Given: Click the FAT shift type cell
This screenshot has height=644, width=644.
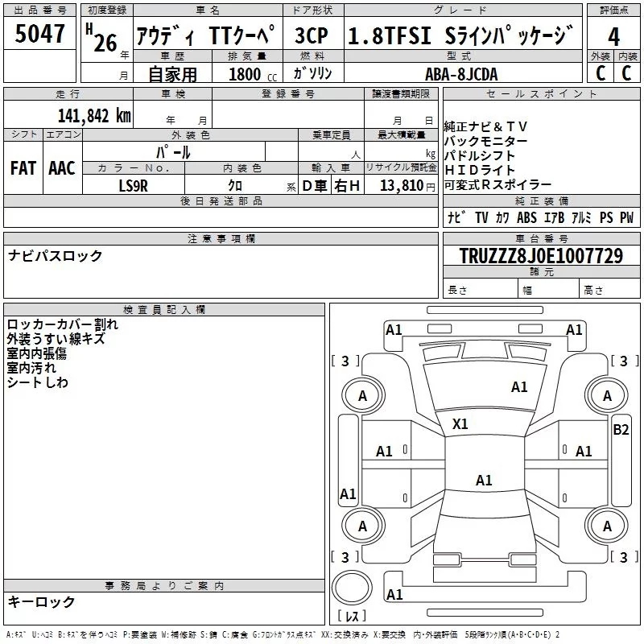Looking at the screenshot, I should tap(23, 167).
